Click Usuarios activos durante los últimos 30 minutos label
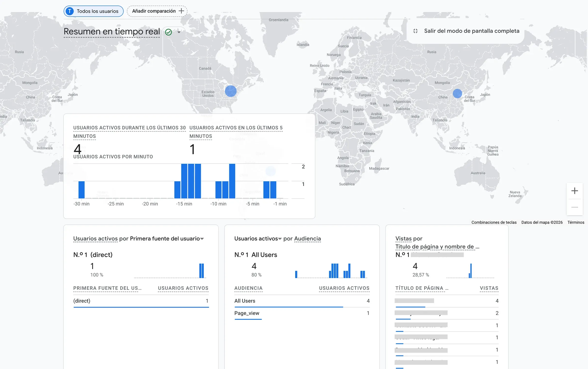 click(x=129, y=132)
